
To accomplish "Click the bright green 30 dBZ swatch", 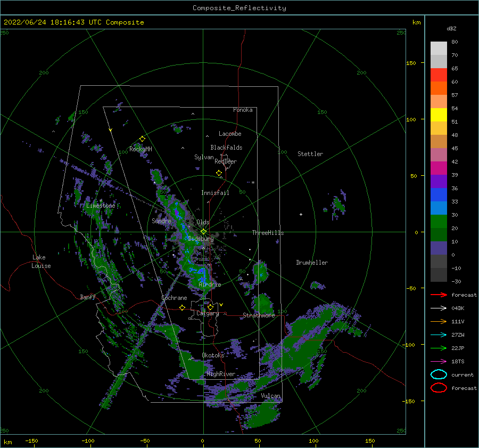I will (x=439, y=222).
